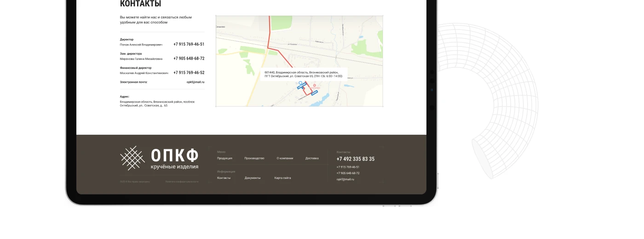644x239 pixels.
Task: Open the Карта сайта footer link
Action: [282, 178]
